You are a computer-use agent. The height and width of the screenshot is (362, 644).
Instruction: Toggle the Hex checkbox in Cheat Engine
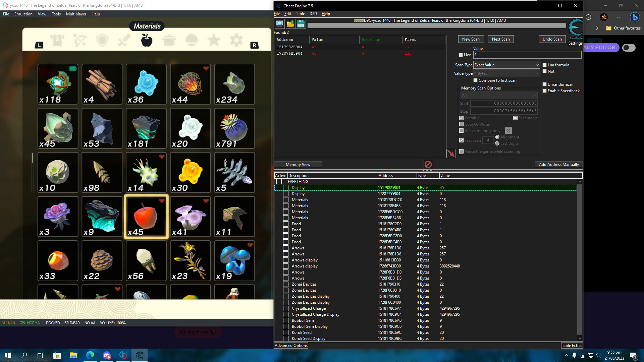point(461,55)
